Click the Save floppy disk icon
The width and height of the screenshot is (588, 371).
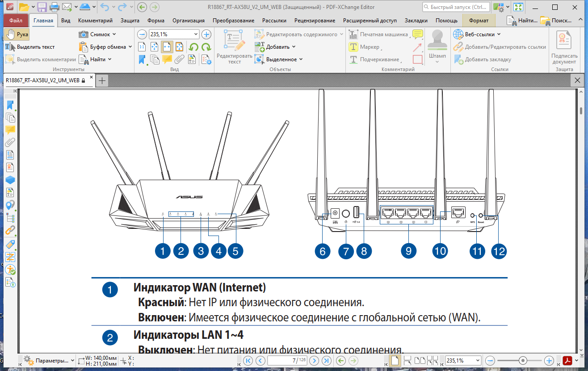pyautogui.click(x=42, y=7)
